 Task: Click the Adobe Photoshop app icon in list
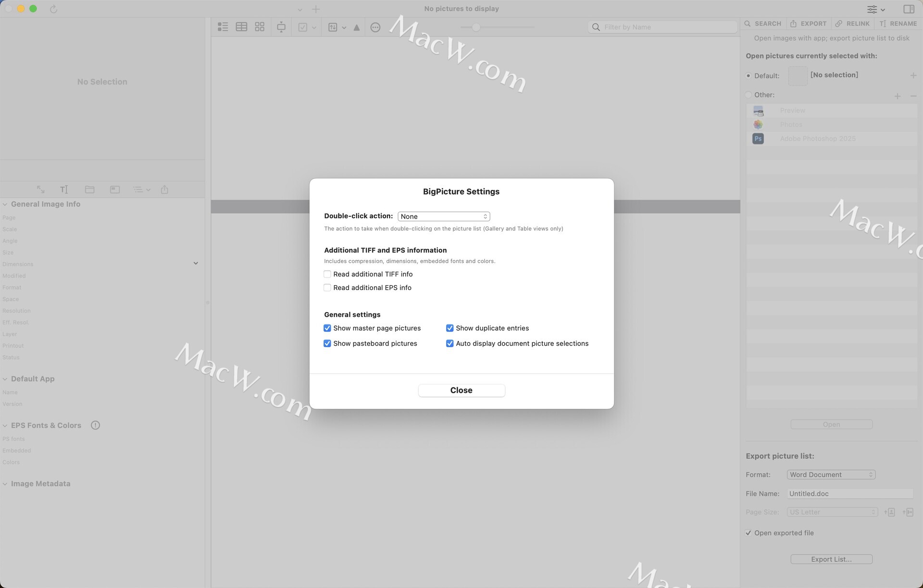[758, 138]
